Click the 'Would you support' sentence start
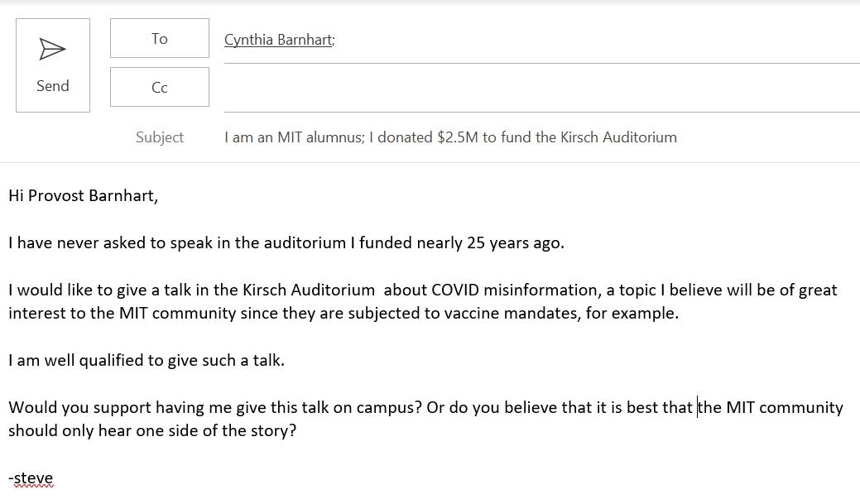Viewport: 860px width, 504px height. (x=60, y=408)
